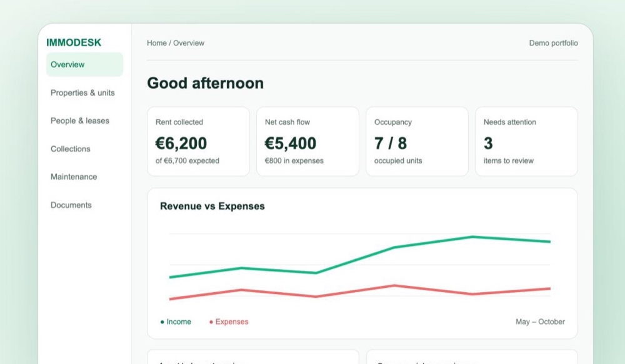The height and width of the screenshot is (364, 625).
Task: Open the Net cash flow card
Action: pos(307,141)
